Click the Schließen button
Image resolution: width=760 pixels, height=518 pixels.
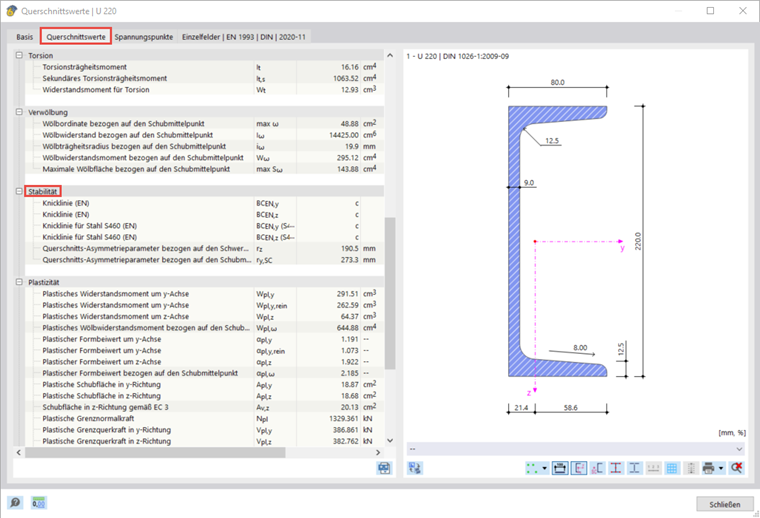[x=725, y=504]
